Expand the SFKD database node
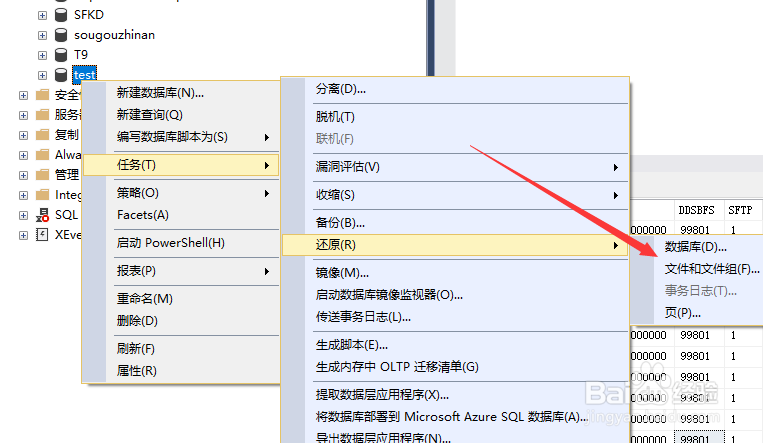This screenshot has height=443, width=763. 42,15
